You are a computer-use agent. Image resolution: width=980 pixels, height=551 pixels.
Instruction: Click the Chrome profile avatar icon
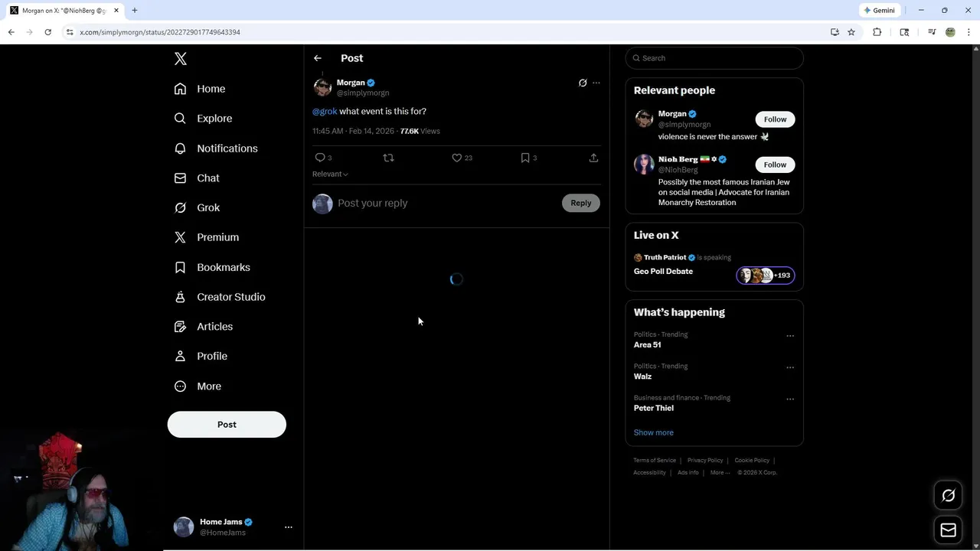click(x=950, y=32)
